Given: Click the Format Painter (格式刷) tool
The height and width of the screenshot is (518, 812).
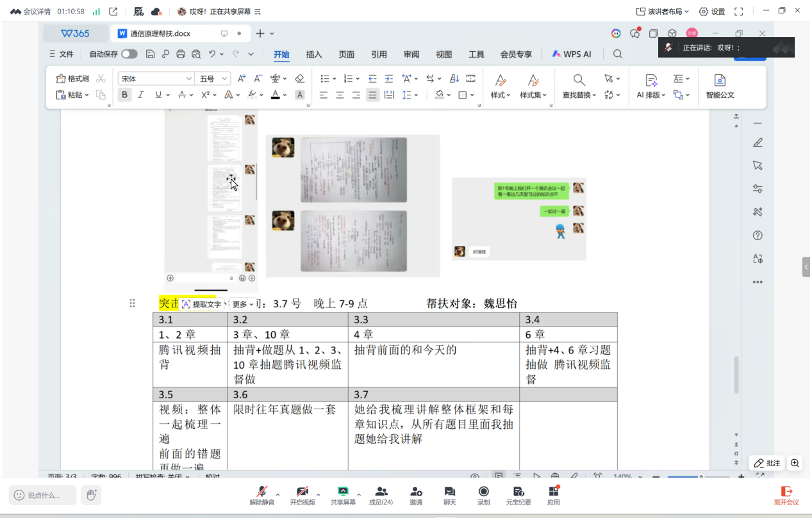Looking at the screenshot, I should point(72,79).
